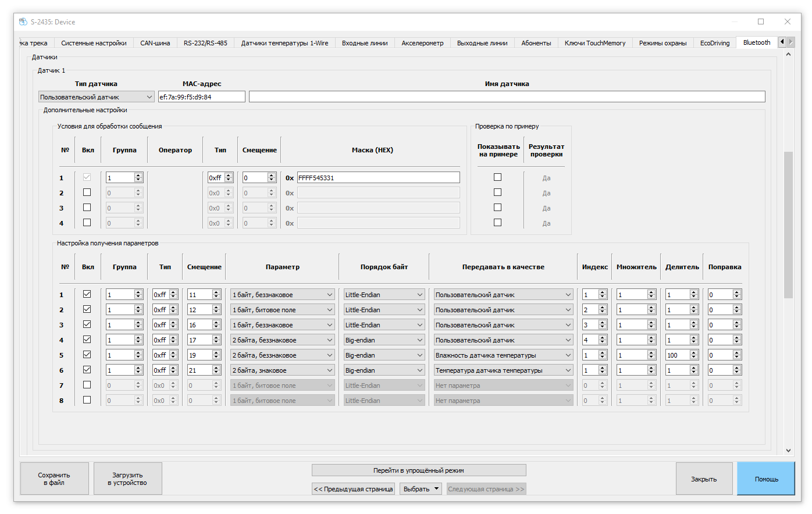Open the Выходные линии tab
This screenshot has width=812, height=514.
[x=482, y=43]
